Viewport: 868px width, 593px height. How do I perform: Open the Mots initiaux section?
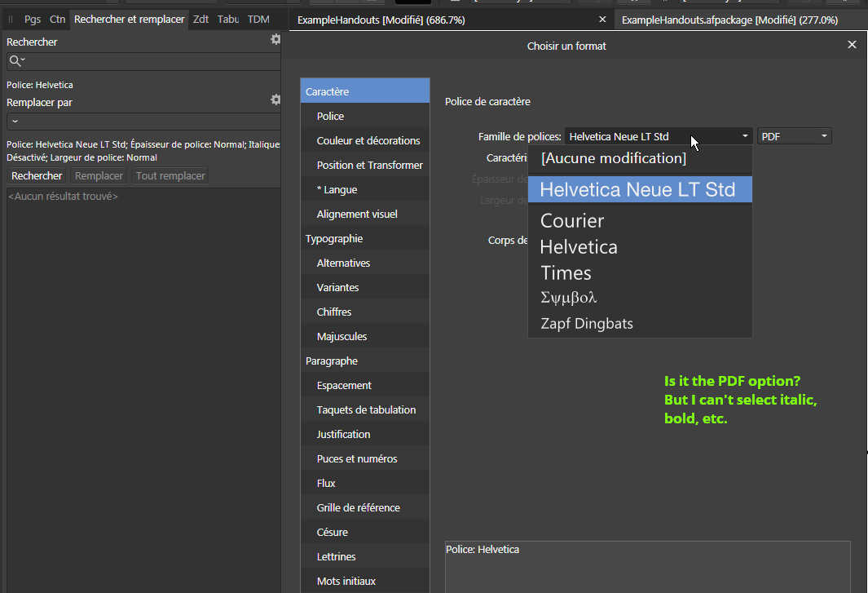point(365,580)
